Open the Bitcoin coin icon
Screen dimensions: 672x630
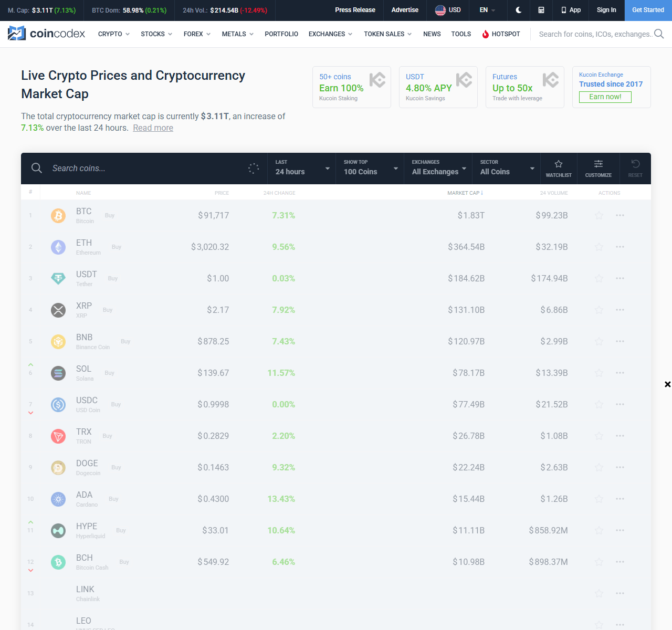tap(58, 216)
